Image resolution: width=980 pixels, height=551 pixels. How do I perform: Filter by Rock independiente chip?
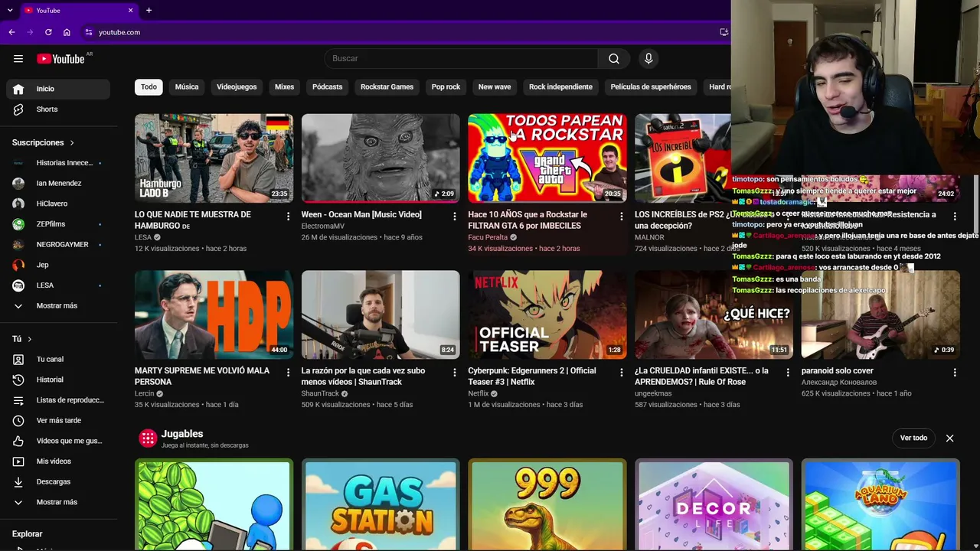coord(560,87)
